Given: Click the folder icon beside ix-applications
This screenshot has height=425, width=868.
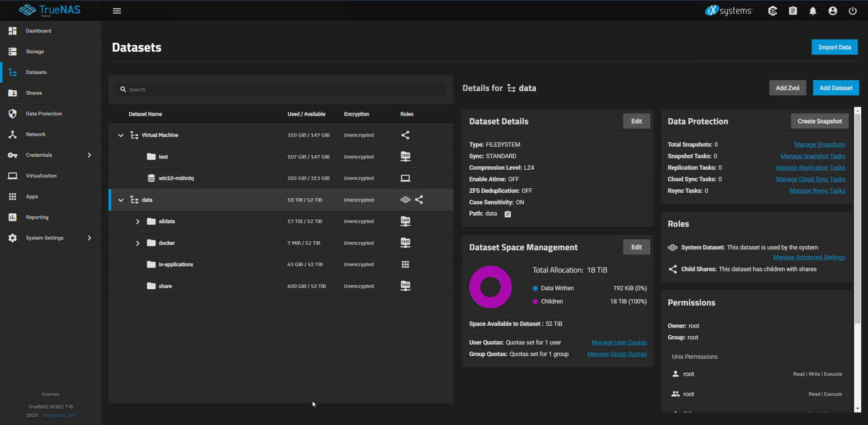Looking at the screenshot, I should (151, 264).
